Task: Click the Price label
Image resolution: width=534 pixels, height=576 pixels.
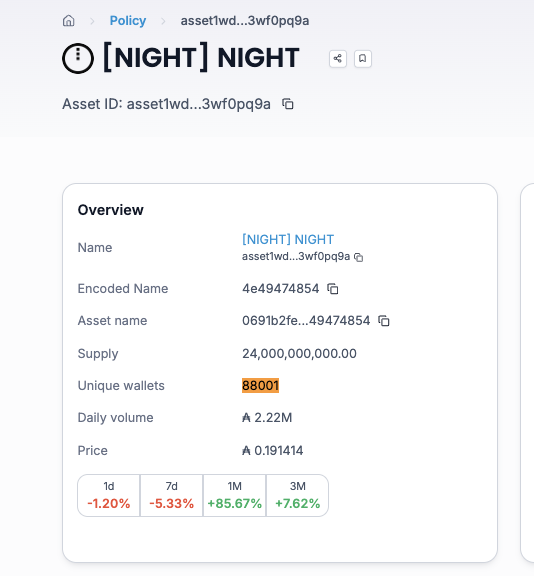Action: [x=93, y=450]
